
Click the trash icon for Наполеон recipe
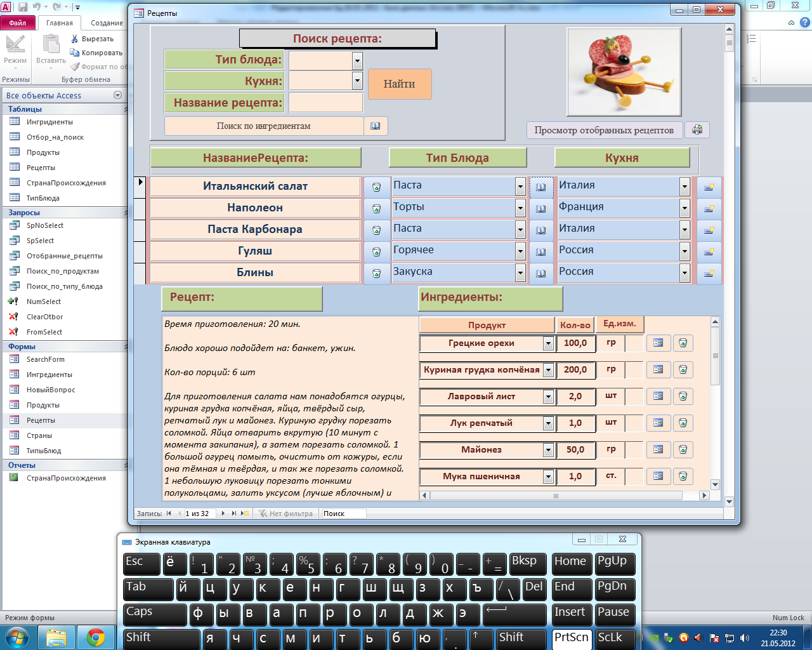(x=376, y=208)
